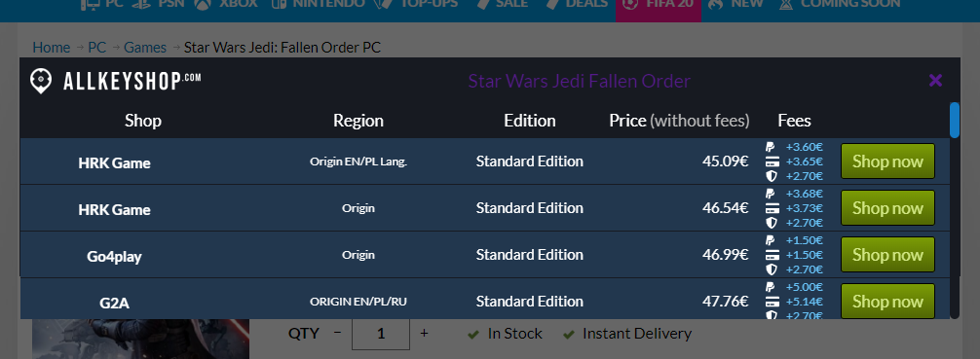Click the Allkeyshop logo pin icon

point(41,81)
